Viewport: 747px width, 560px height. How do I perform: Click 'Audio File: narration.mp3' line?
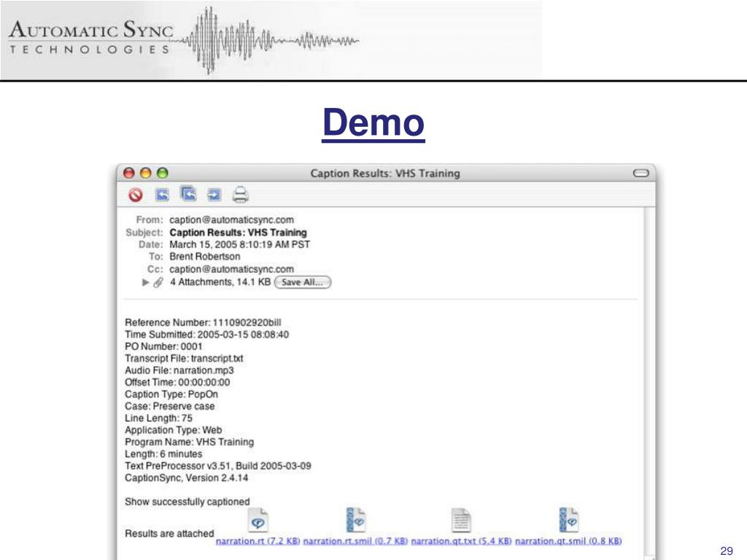179,370
